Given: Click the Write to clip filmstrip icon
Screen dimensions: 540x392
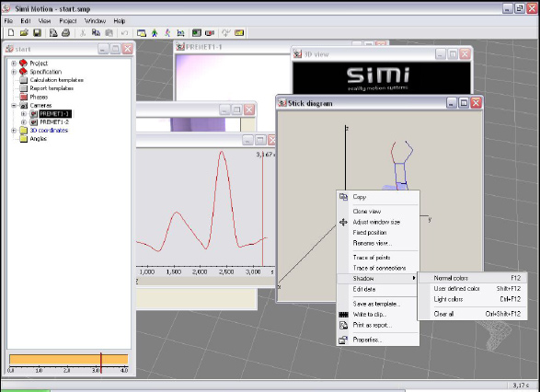Looking at the screenshot, I should 343,315.
